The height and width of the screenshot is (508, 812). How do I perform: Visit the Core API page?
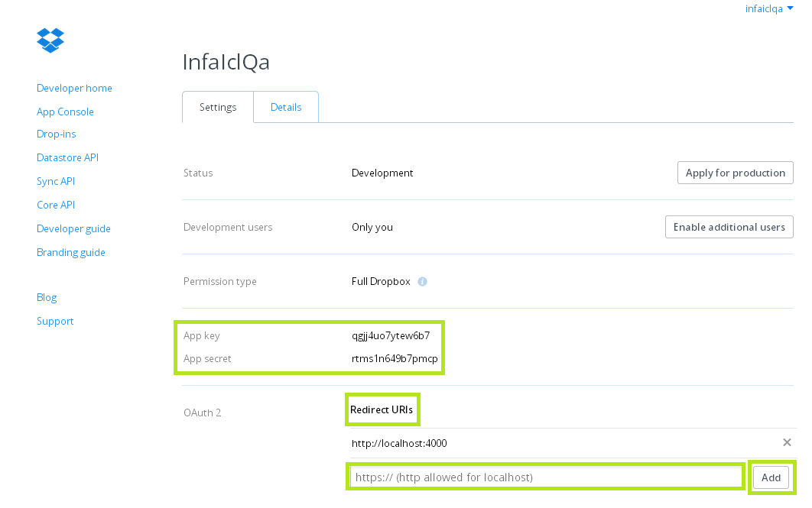(x=56, y=205)
